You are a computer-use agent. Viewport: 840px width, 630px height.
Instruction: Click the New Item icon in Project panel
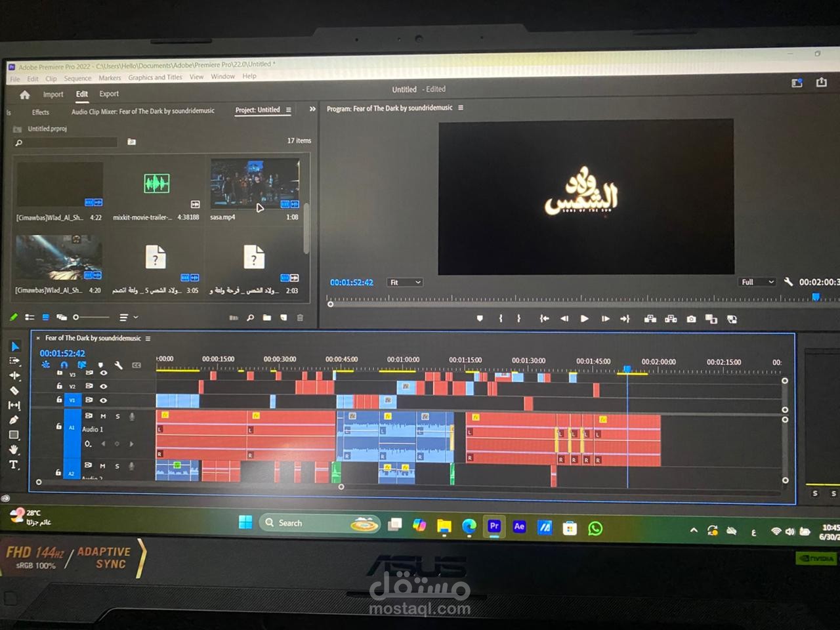(x=283, y=318)
